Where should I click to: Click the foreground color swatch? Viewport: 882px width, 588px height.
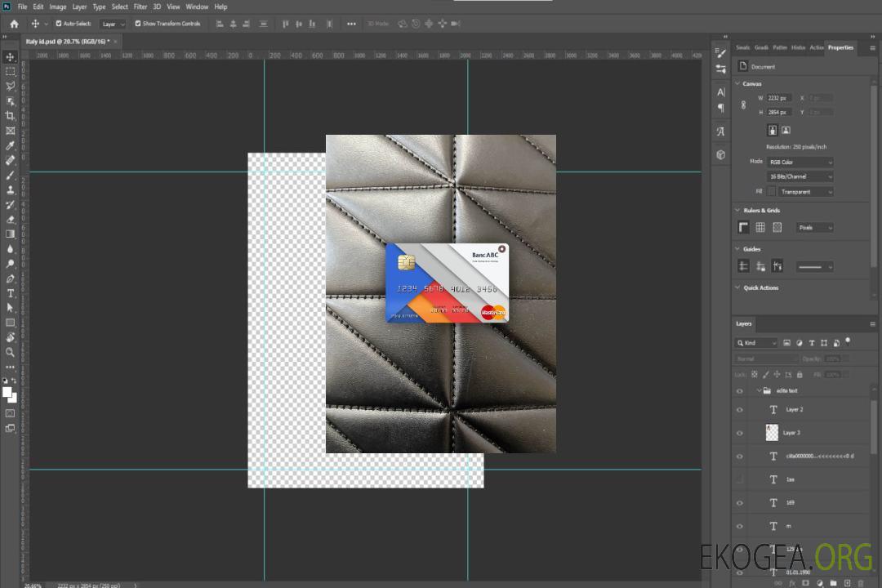(x=7, y=392)
